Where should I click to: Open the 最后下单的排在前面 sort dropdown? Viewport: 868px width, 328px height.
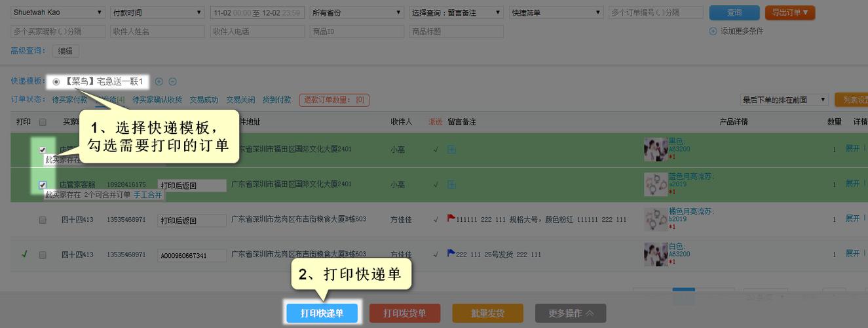tap(784, 100)
